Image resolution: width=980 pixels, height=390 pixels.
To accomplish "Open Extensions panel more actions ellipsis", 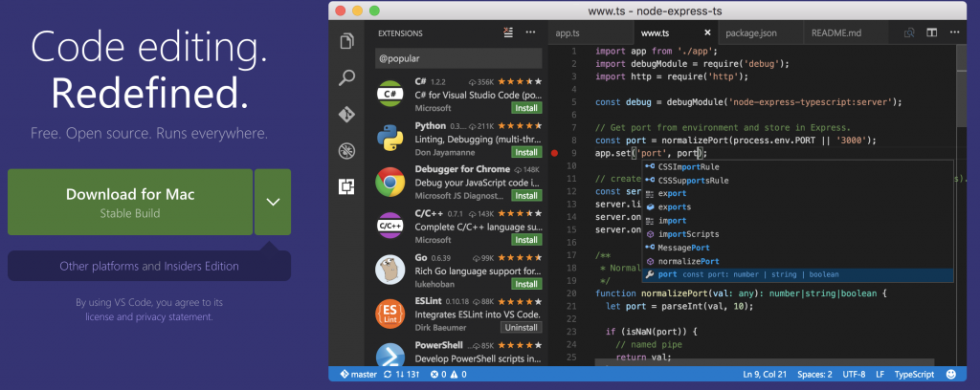I will [530, 32].
